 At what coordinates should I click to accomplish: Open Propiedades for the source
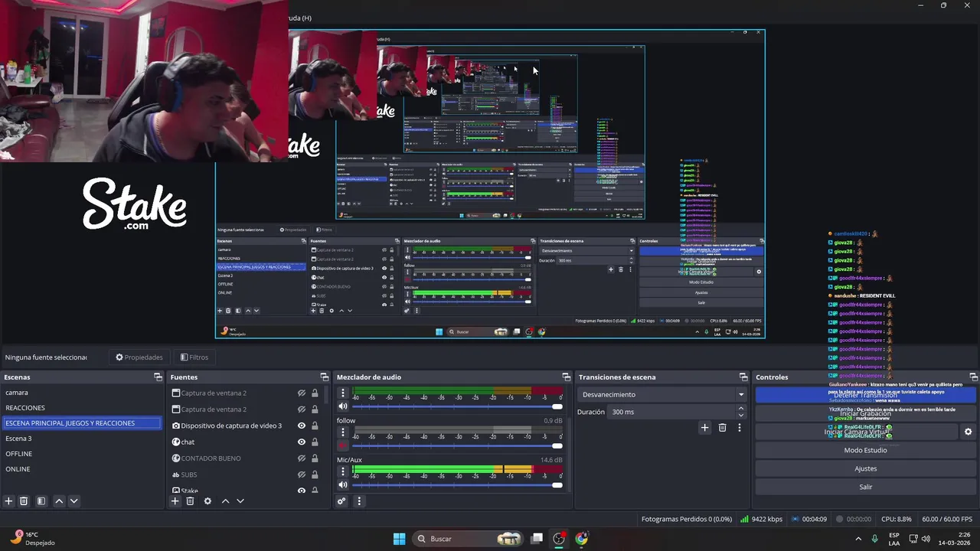139,357
